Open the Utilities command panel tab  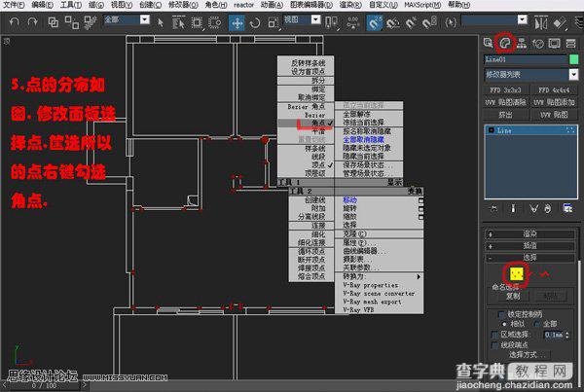[571, 44]
